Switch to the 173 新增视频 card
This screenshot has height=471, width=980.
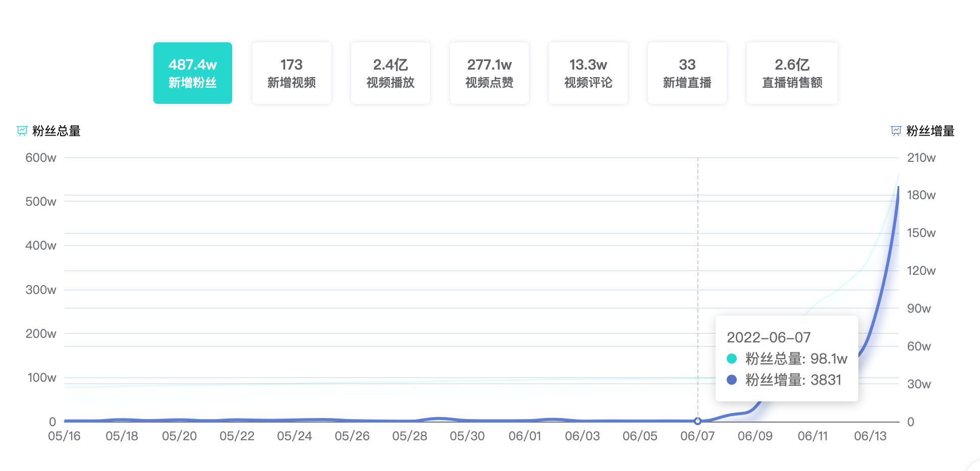point(292,73)
